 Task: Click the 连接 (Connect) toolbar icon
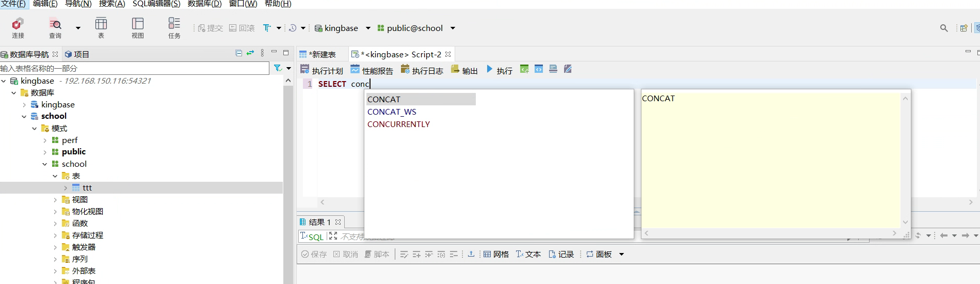18,27
